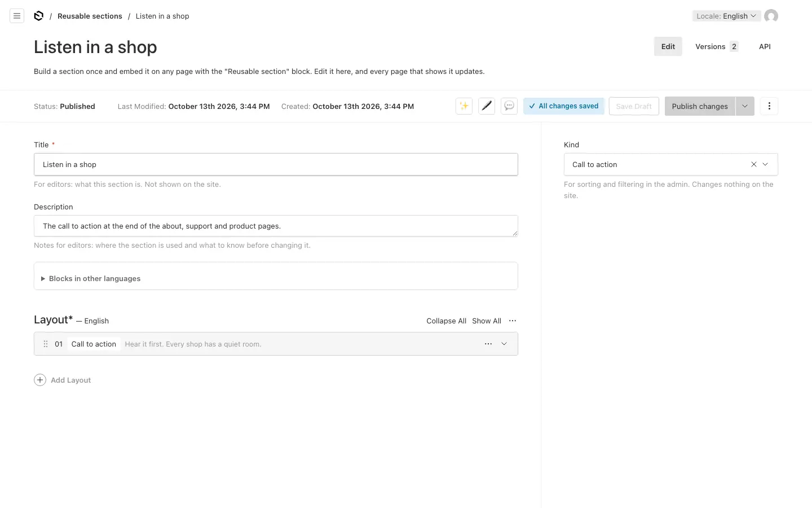Focus the Description text area

(276, 226)
